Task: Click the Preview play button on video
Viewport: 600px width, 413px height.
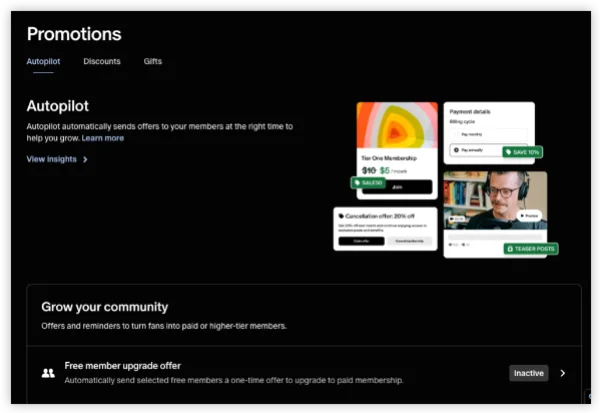Action: (x=529, y=216)
